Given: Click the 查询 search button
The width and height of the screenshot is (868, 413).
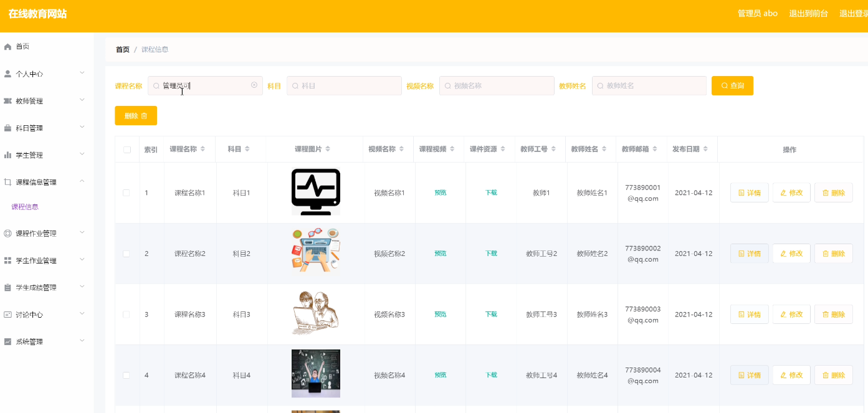Looking at the screenshot, I should (x=732, y=85).
